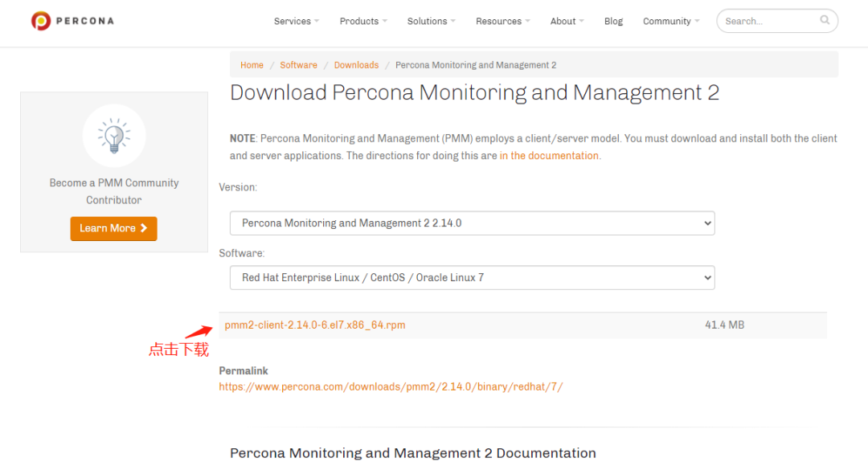Download pmm2-client-2.14.0-6.el7.x86_64.rpm
Viewport: 868px width, 462px height.
click(x=314, y=325)
